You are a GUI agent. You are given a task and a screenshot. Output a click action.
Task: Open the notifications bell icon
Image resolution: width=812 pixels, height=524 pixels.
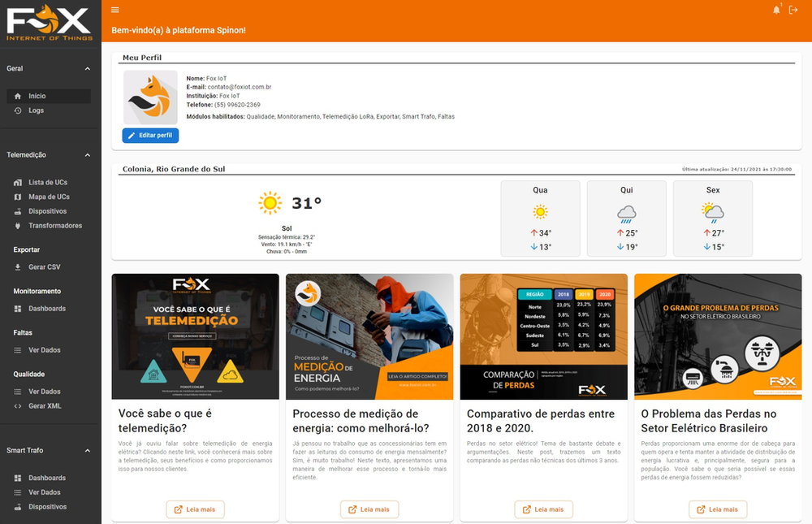[777, 10]
